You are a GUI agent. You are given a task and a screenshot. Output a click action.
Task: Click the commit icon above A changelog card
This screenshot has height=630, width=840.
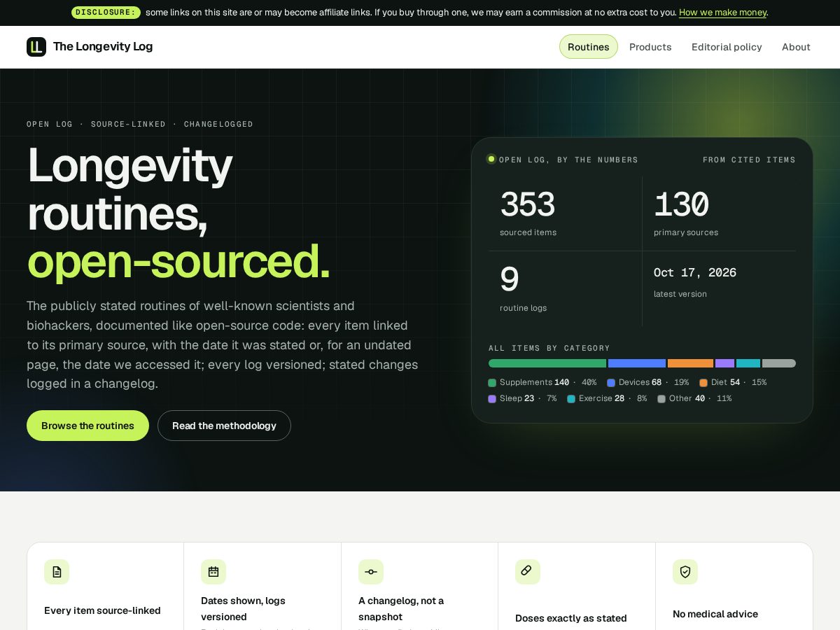click(371, 572)
